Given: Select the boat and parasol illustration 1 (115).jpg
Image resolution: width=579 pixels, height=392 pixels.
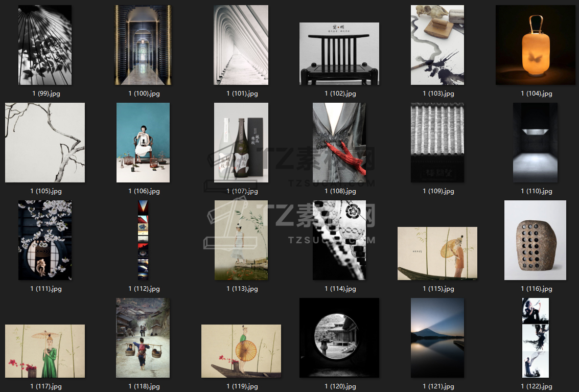Looking at the screenshot, I should coord(437,253).
